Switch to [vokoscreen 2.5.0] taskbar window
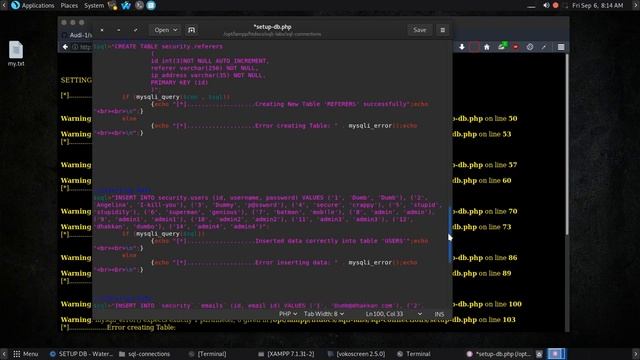Viewport: 640px width, 360px height. coord(356,354)
